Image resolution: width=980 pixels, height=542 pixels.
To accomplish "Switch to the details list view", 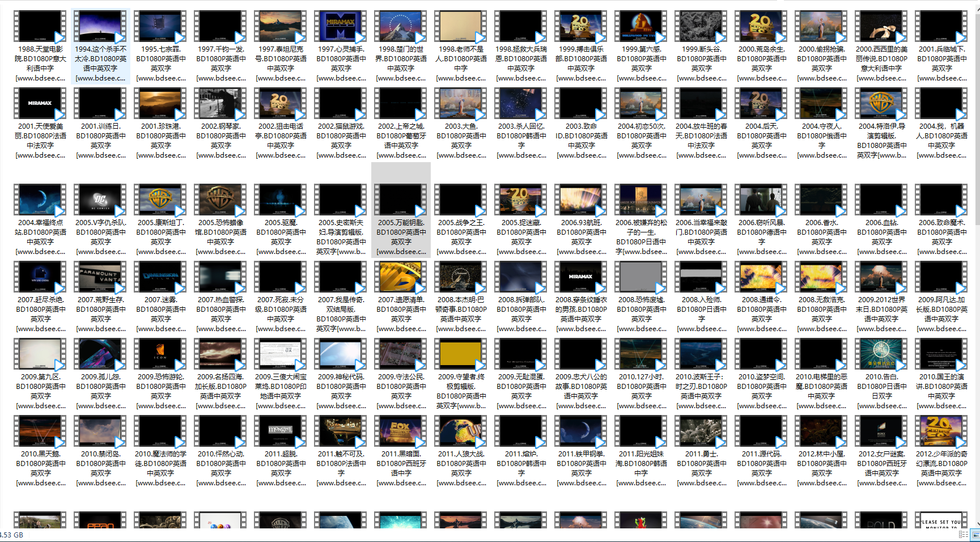I will 963,535.
